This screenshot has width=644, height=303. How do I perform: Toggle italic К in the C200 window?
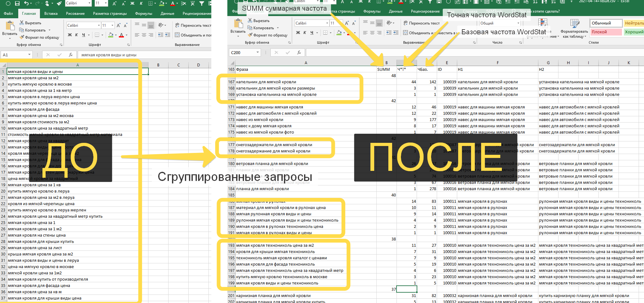pyautogui.click(x=305, y=33)
